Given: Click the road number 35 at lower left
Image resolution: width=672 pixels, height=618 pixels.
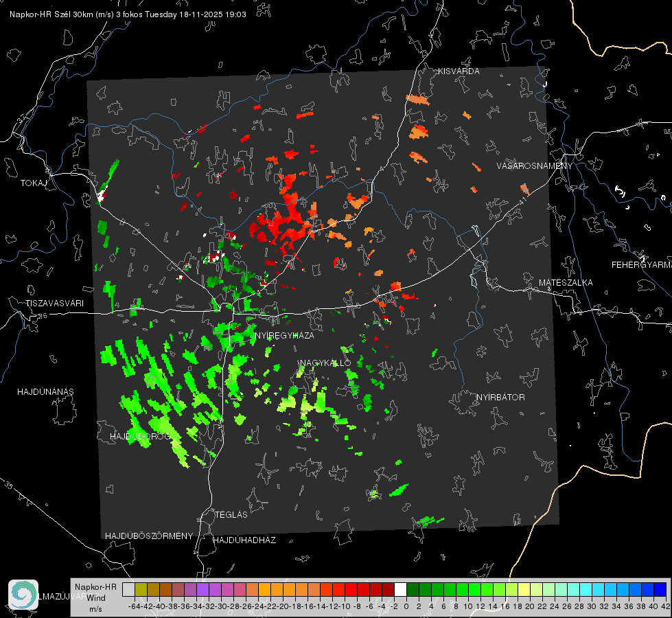Looking at the screenshot, I should tap(8, 485).
